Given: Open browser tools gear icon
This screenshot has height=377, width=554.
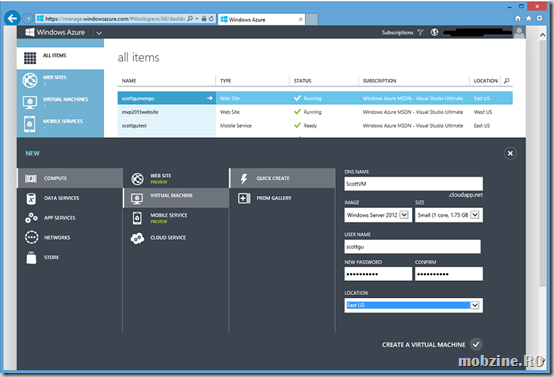Looking at the screenshot, I should 539,18.
